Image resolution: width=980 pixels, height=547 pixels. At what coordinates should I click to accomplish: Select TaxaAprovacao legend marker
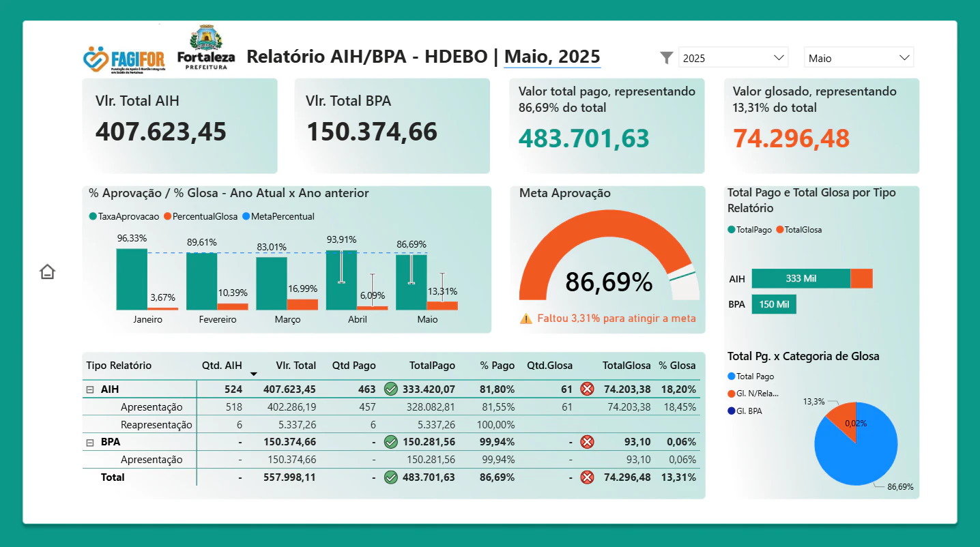coord(93,216)
